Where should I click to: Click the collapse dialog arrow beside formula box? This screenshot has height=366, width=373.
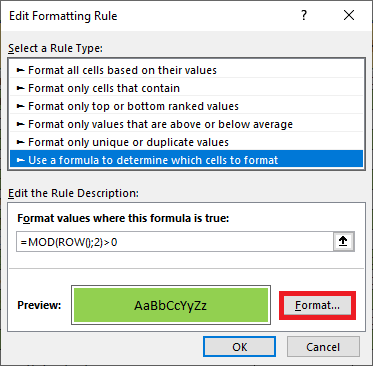pos(343,242)
